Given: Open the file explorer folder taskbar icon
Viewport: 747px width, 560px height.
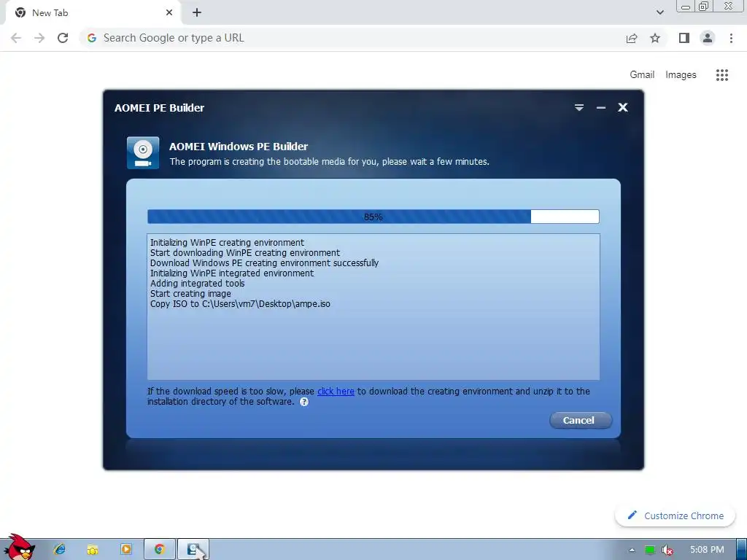Looking at the screenshot, I should [93, 550].
